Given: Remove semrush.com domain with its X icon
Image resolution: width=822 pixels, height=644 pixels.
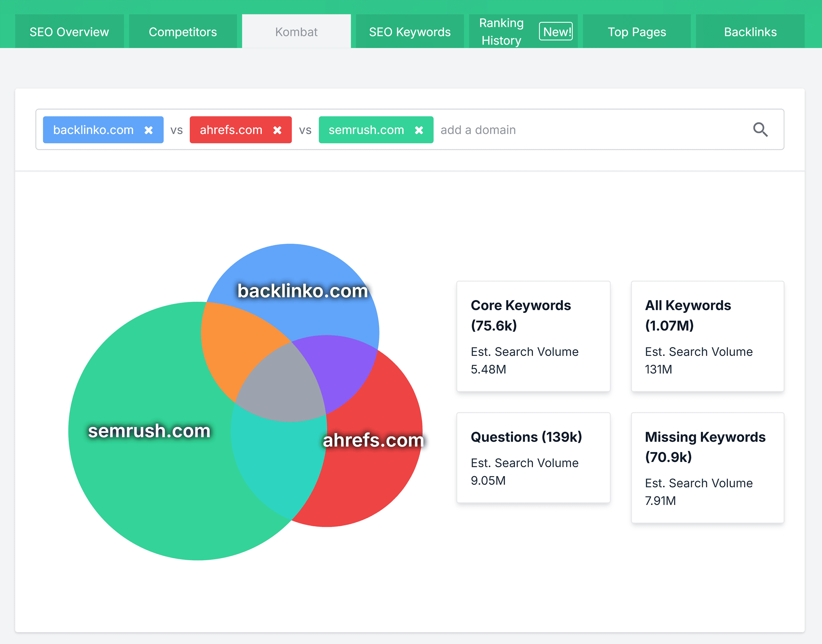Looking at the screenshot, I should click(x=419, y=130).
